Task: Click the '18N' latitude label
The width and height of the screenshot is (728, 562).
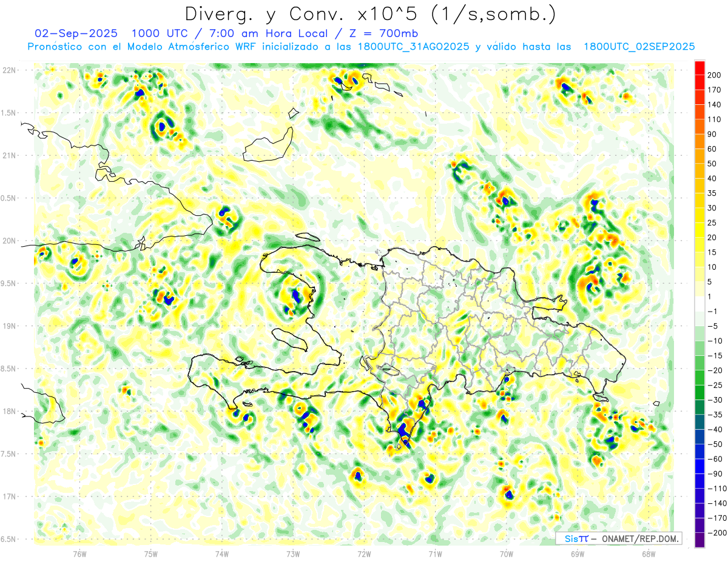Action: [x=8, y=411]
